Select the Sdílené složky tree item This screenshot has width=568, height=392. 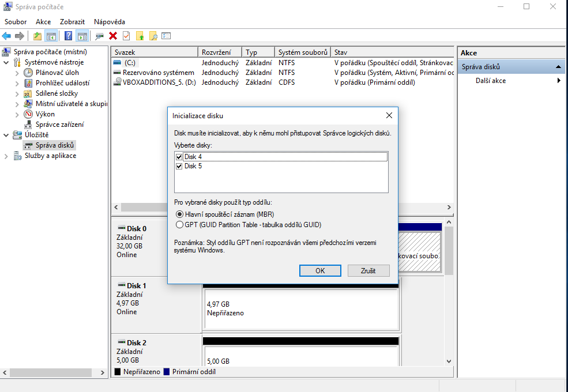(57, 93)
